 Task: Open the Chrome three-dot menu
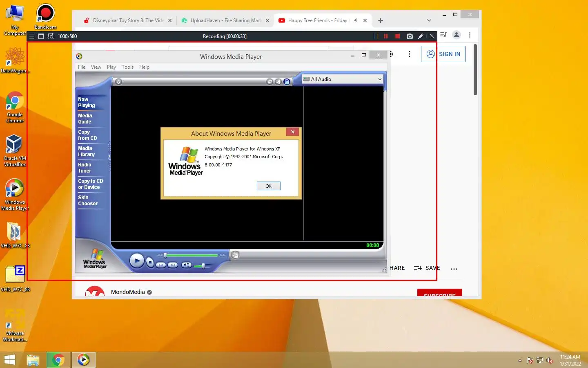(470, 35)
